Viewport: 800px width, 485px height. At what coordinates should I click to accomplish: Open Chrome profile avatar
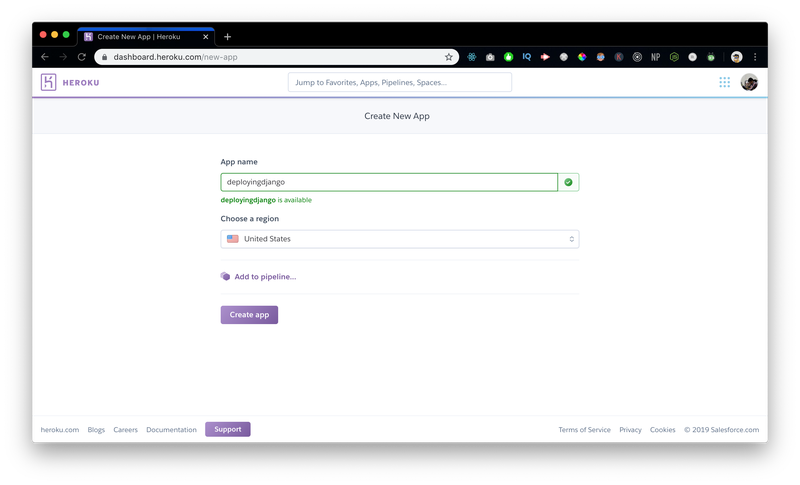[x=736, y=57]
